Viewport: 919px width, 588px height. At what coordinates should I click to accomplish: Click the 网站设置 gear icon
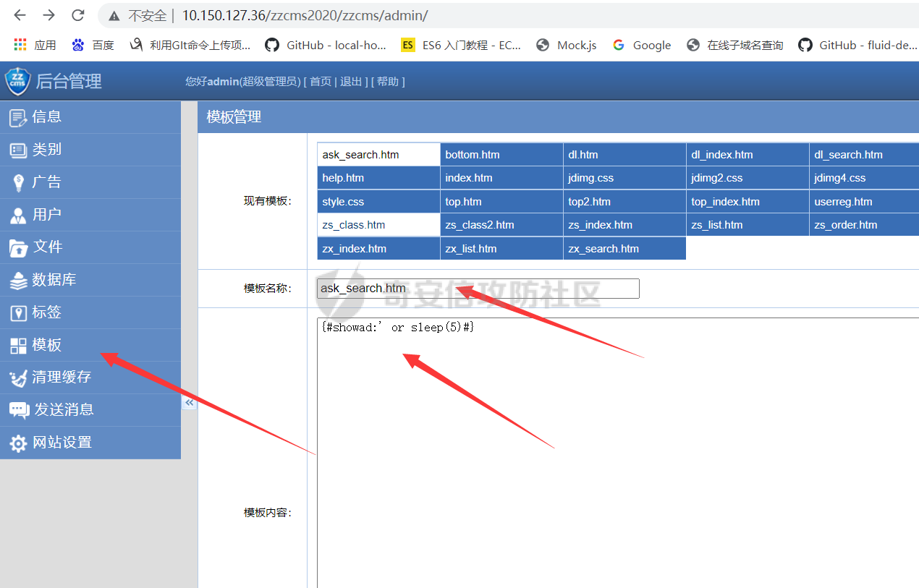(x=18, y=443)
